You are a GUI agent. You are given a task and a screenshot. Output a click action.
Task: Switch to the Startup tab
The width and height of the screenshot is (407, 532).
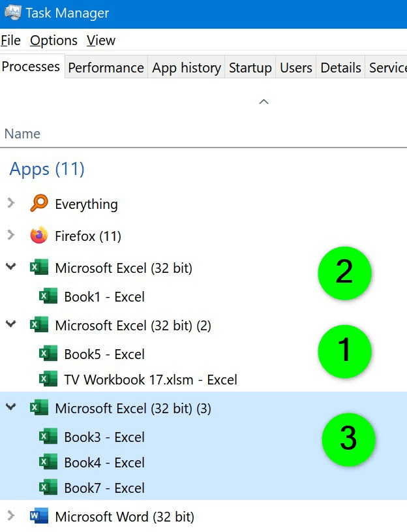[250, 67]
